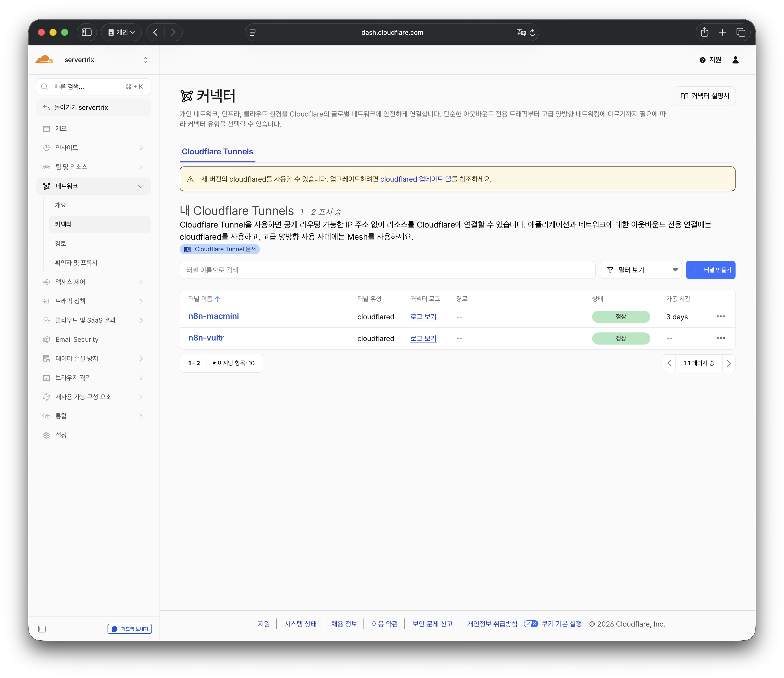The image size is (784, 678).
Task: Open a new tab with plus icon
Action: click(722, 33)
